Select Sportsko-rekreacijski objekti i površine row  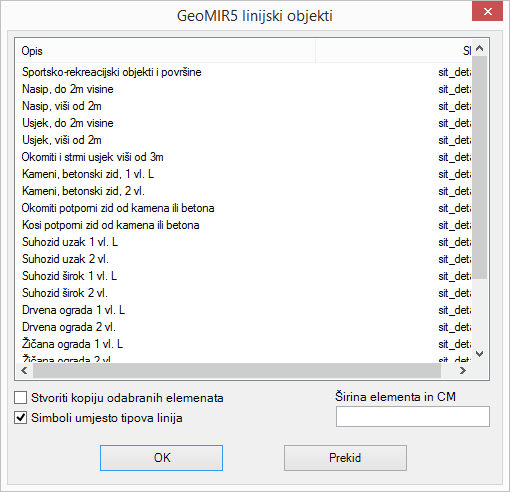coord(244,72)
